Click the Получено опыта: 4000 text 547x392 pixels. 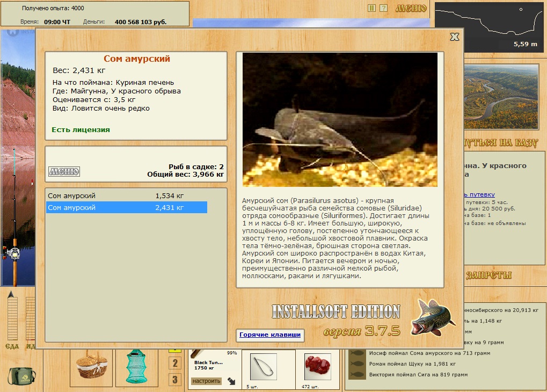point(53,8)
